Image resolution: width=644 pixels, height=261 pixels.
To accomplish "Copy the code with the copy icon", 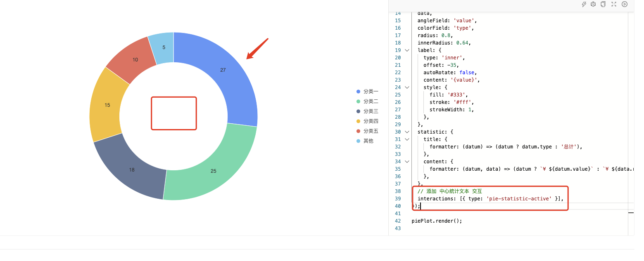I will [x=603, y=4].
